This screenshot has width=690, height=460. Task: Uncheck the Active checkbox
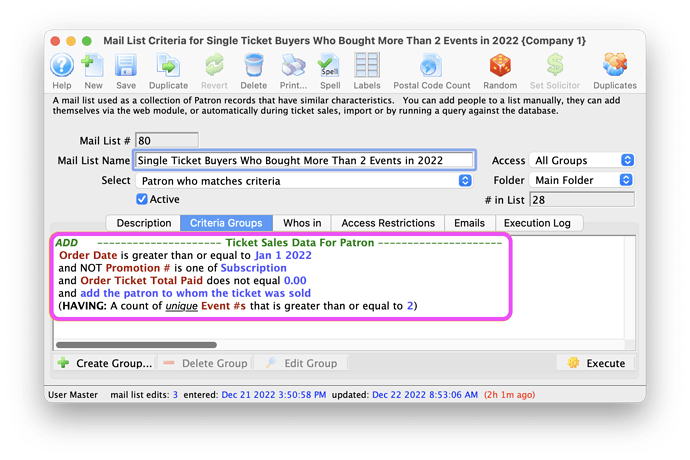pos(142,199)
